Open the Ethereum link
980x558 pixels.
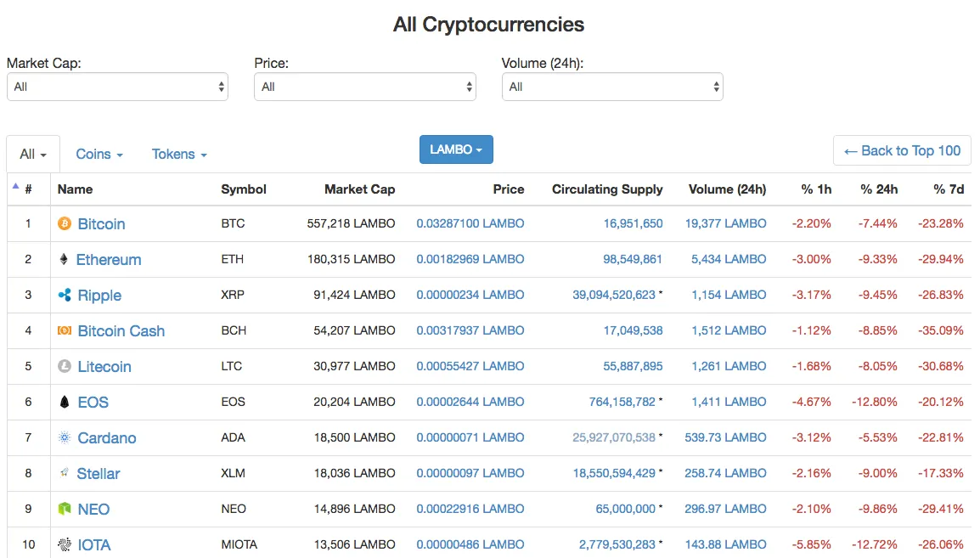click(109, 259)
